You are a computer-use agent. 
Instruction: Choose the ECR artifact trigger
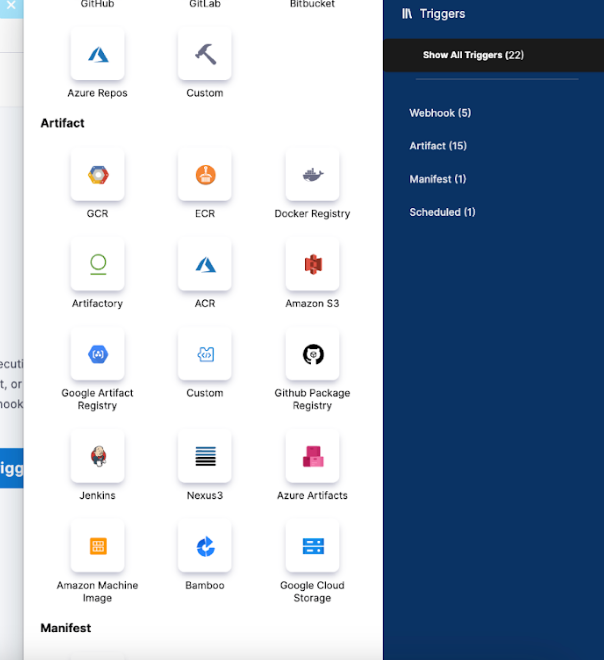coord(205,175)
